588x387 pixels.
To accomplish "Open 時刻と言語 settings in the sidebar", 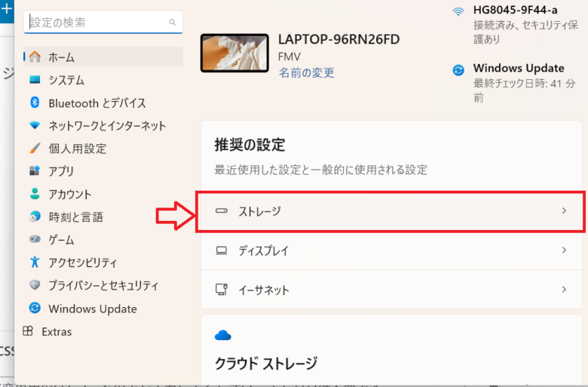I will [76, 217].
